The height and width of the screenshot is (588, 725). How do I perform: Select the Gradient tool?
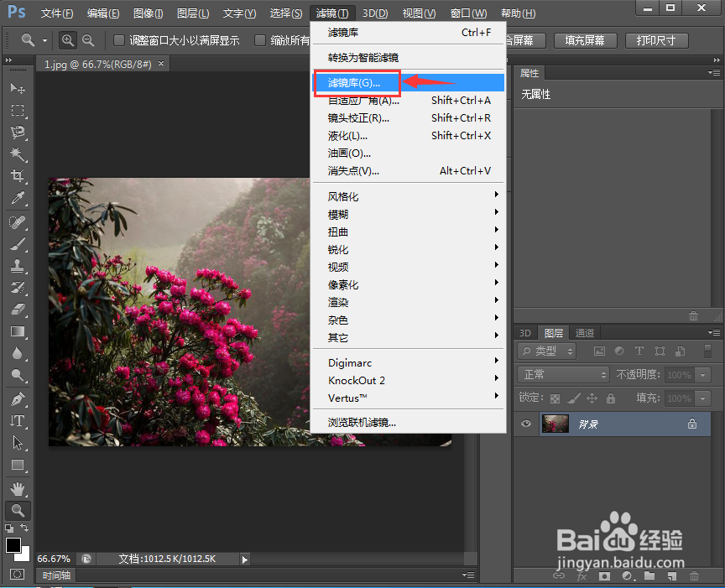click(18, 331)
